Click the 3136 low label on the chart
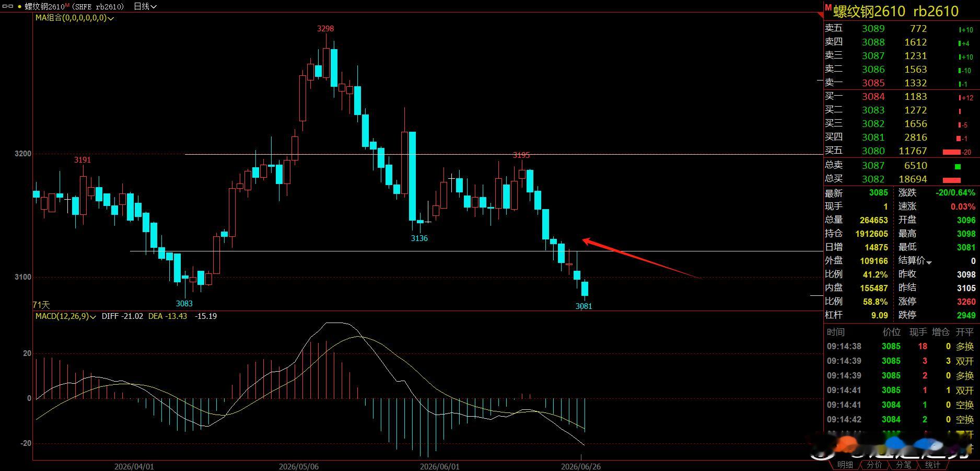The height and width of the screenshot is (471, 980). [419, 238]
